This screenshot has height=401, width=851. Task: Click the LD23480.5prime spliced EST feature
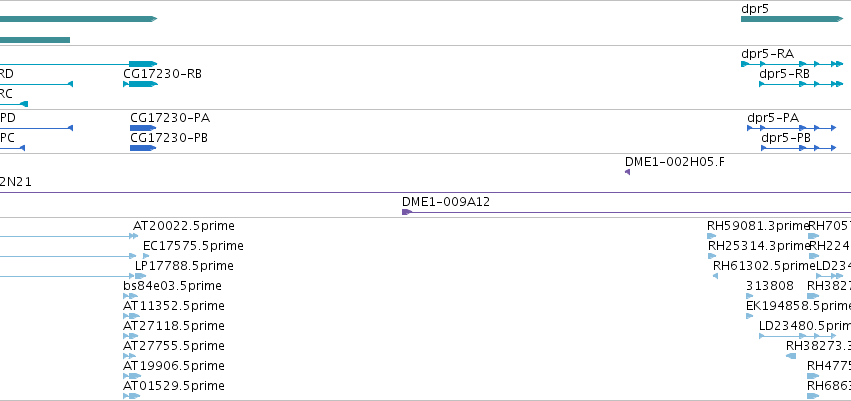(797, 336)
